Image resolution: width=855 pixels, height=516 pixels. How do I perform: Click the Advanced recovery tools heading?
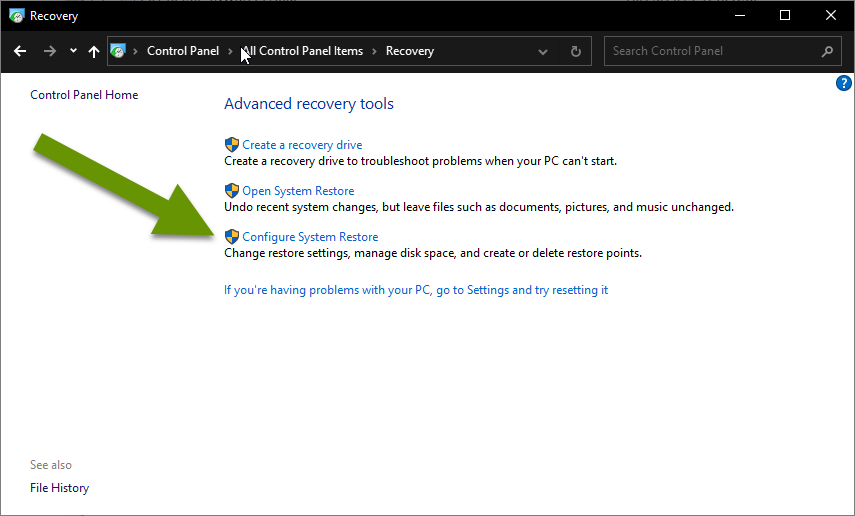pos(309,104)
